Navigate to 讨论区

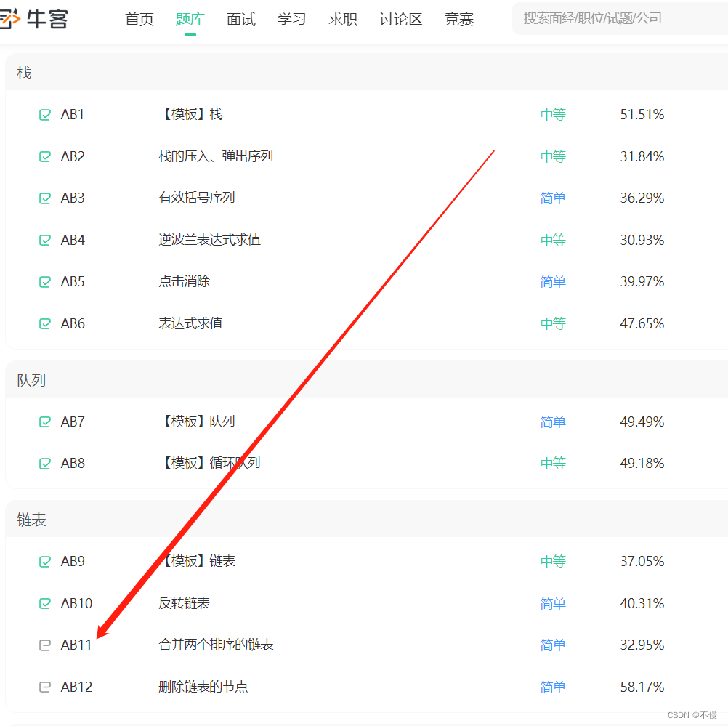[400, 20]
